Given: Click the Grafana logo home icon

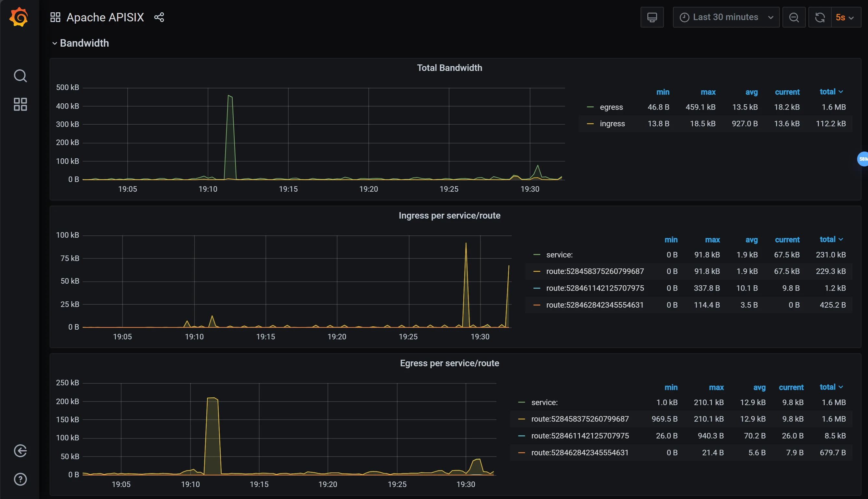Looking at the screenshot, I should click(x=19, y=17).
